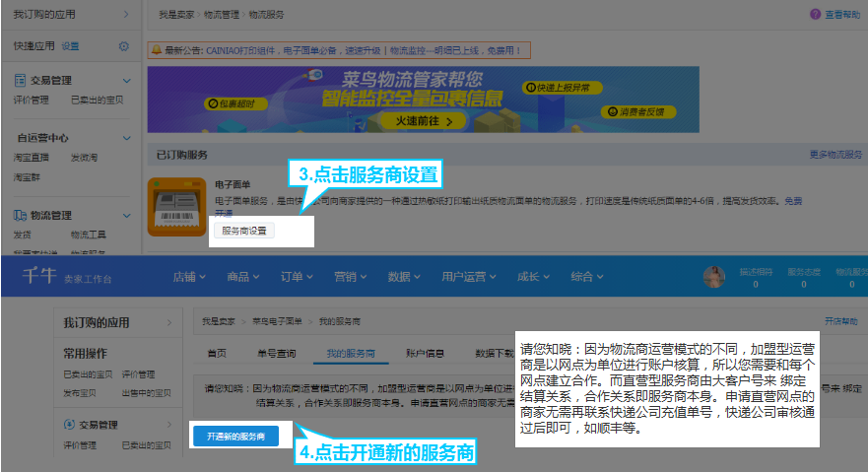Open 评价管理 under 常用操作
This screenshot has width=868, height=473.
(138, 374)
